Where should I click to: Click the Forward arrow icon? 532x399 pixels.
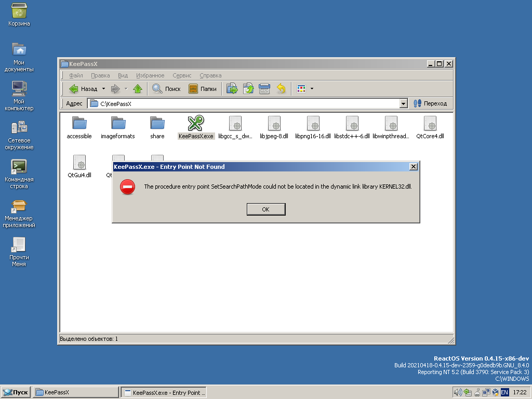[116, 89]
